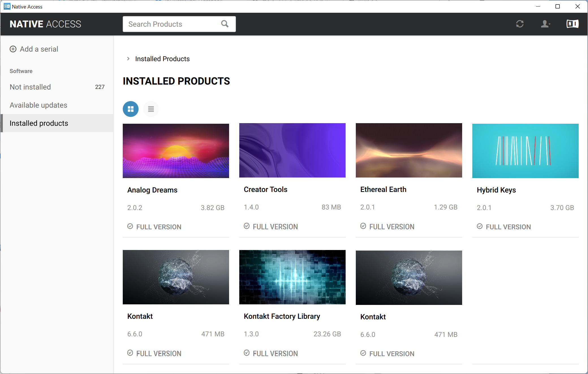Viewport: 588px width, 374px height.
Task: Click Creator Tools full version check icon
Action: [247, 226]
